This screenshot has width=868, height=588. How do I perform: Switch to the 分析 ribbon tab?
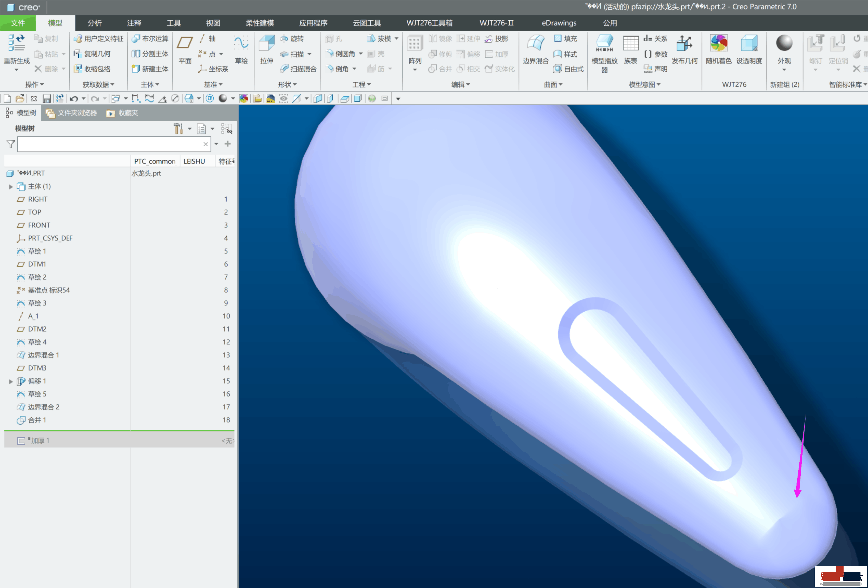[95, 23]
